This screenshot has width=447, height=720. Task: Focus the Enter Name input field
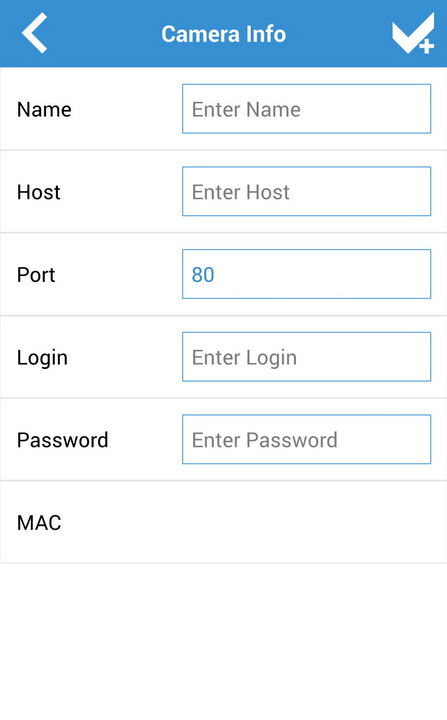coord(306,109)
